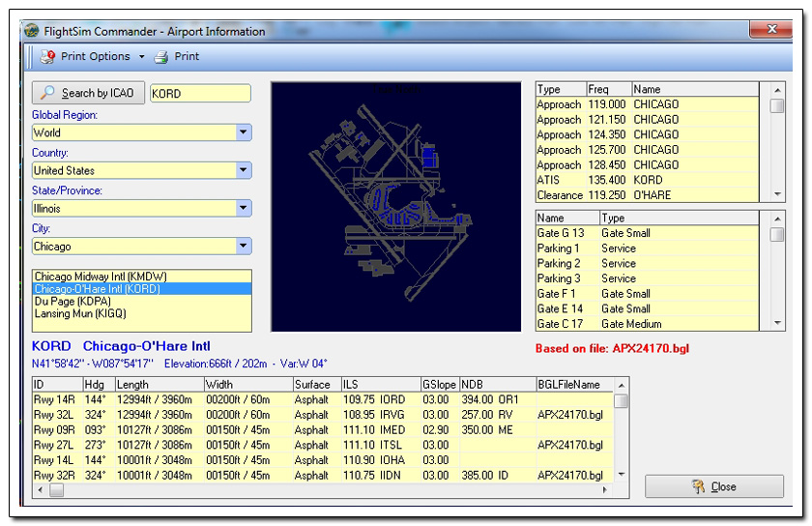Expand the City Chicago dropdown
Screen dimensions: 812x526
(243, 246)
